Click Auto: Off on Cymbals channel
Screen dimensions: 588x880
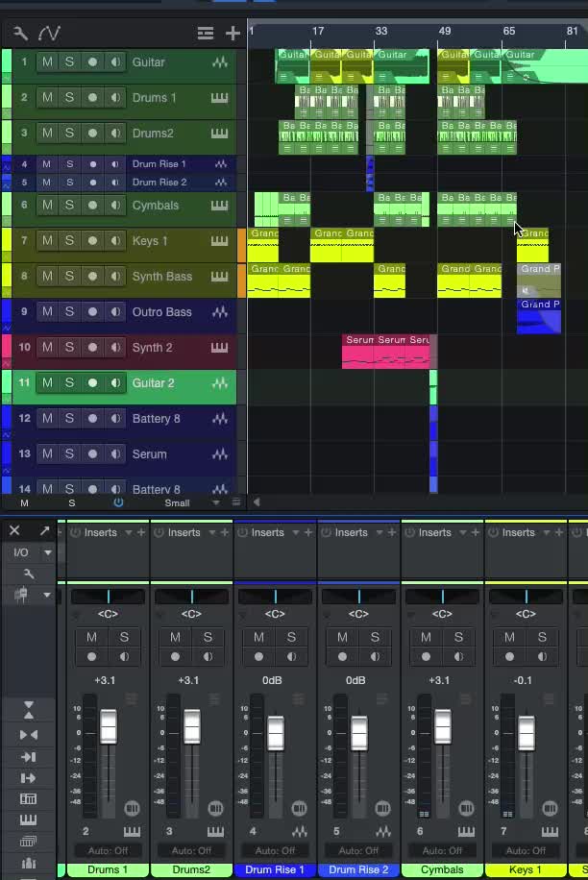tap(442, 850)
